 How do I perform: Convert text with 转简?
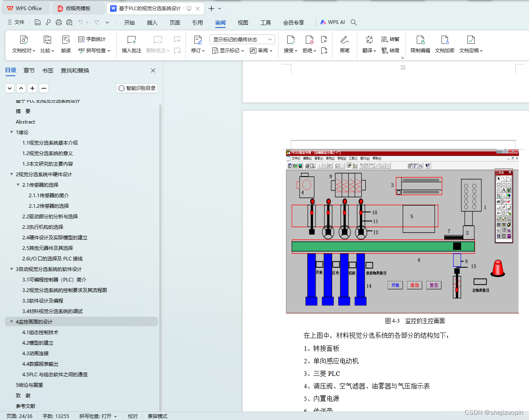click(x=390, y=51)
